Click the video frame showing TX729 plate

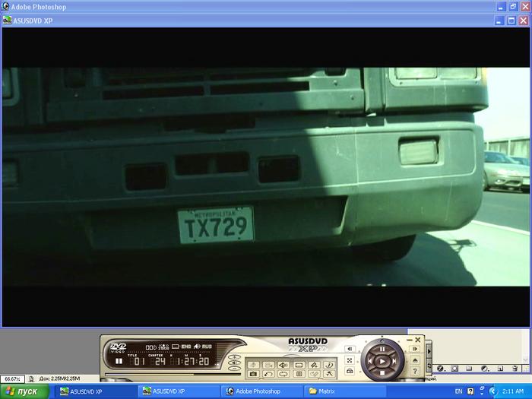(x=266, y=177)
